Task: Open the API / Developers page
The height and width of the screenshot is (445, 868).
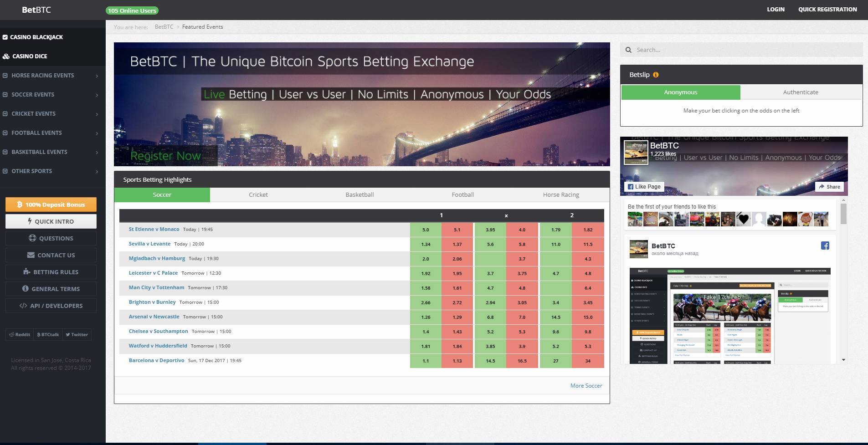Action: coord(51,306)
